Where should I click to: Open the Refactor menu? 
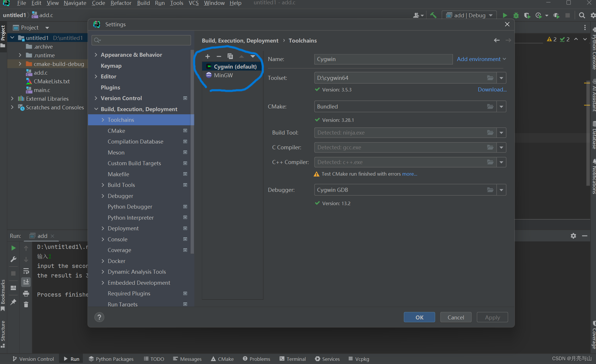121,3
